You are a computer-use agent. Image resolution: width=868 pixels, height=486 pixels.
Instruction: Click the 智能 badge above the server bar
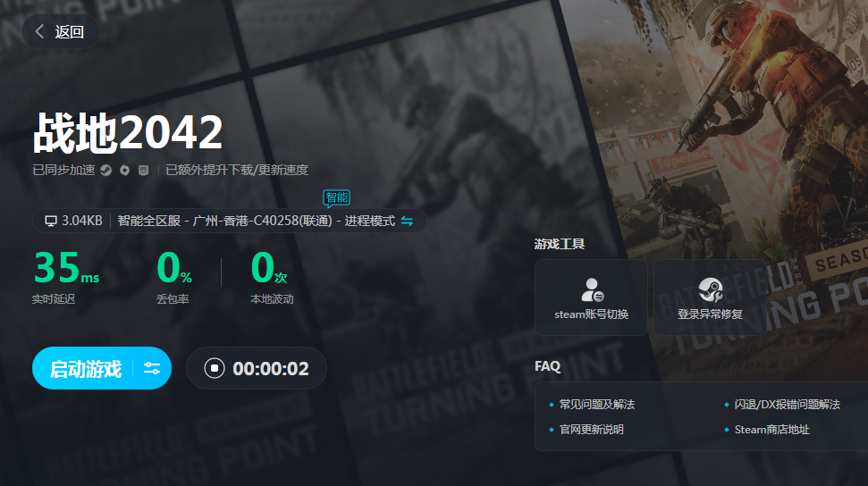(336, 197)
